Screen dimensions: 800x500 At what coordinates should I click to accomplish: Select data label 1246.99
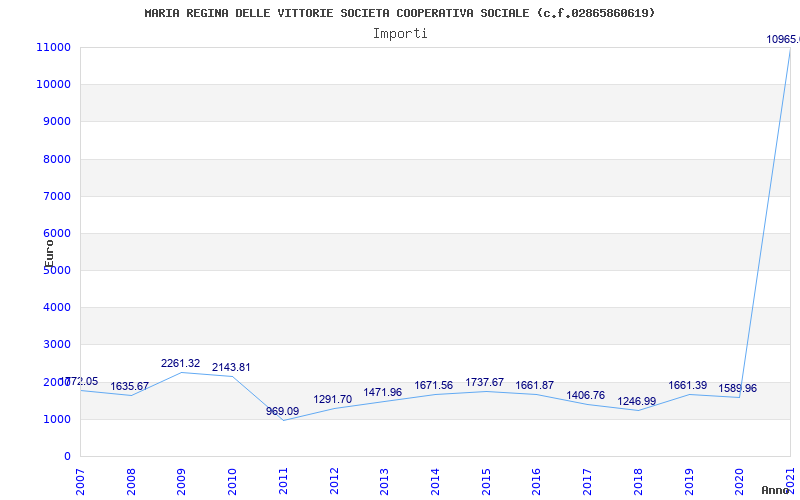coord(637,401)
